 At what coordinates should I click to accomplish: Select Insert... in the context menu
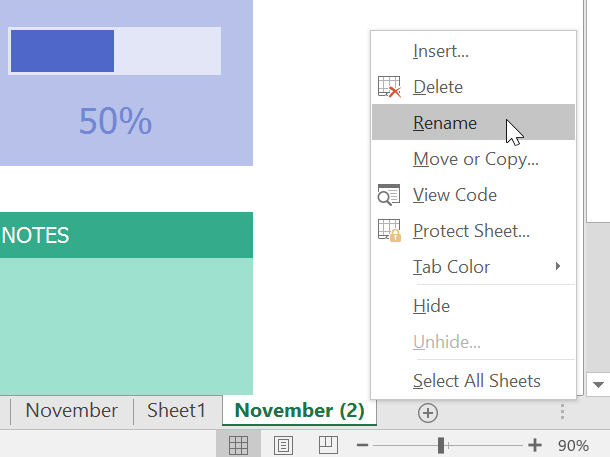click(441, 51)
